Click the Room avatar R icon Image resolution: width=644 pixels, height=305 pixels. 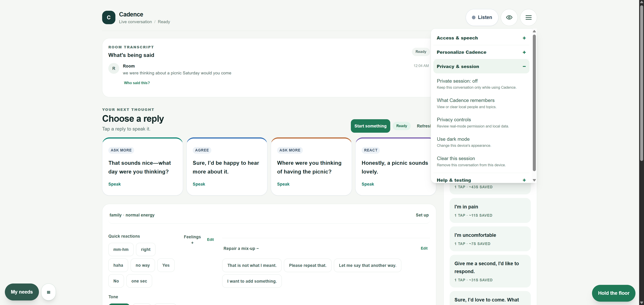[x=114, y=68]
